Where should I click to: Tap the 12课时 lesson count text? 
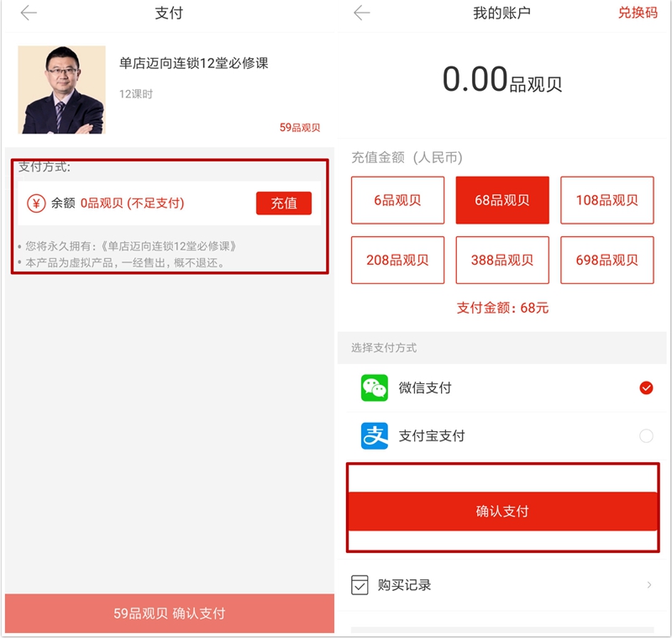click(x=136, y=94)
